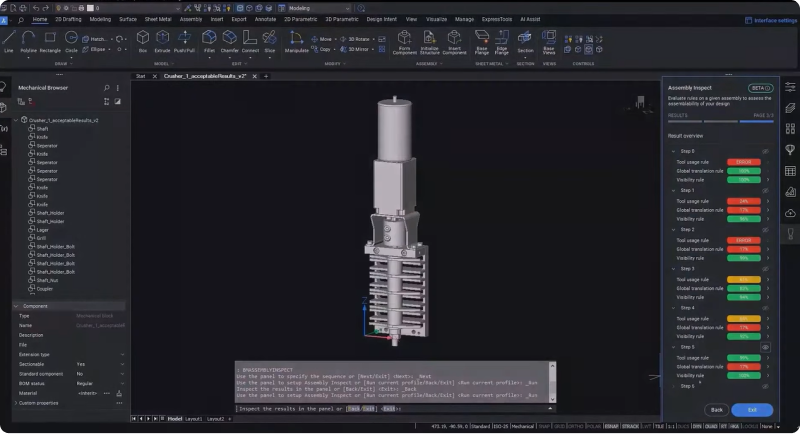
Task: Toggle visibility eye for Step 0
Action: point(765,151)
